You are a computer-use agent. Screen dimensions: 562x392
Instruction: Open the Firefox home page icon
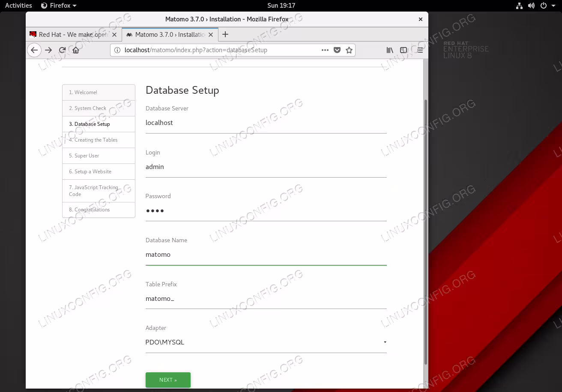click(76, 50)
